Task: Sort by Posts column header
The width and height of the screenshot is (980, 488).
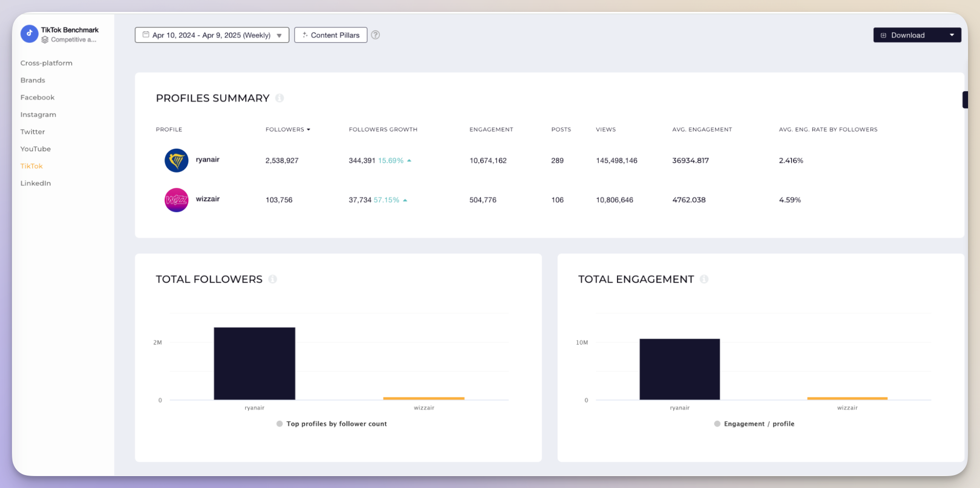Action: coord(561,130)
